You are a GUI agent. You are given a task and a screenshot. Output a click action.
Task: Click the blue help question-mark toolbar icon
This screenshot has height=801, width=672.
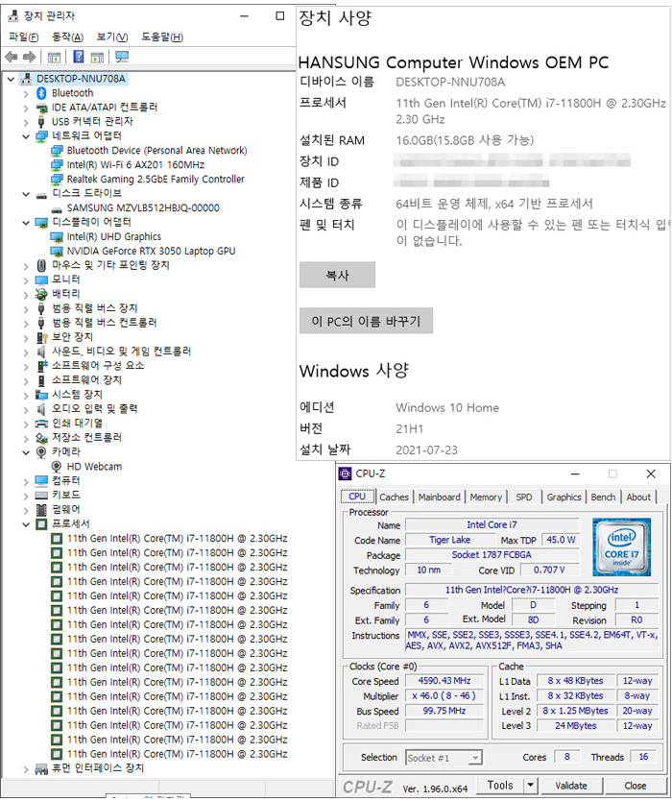(x=78, y=57)
